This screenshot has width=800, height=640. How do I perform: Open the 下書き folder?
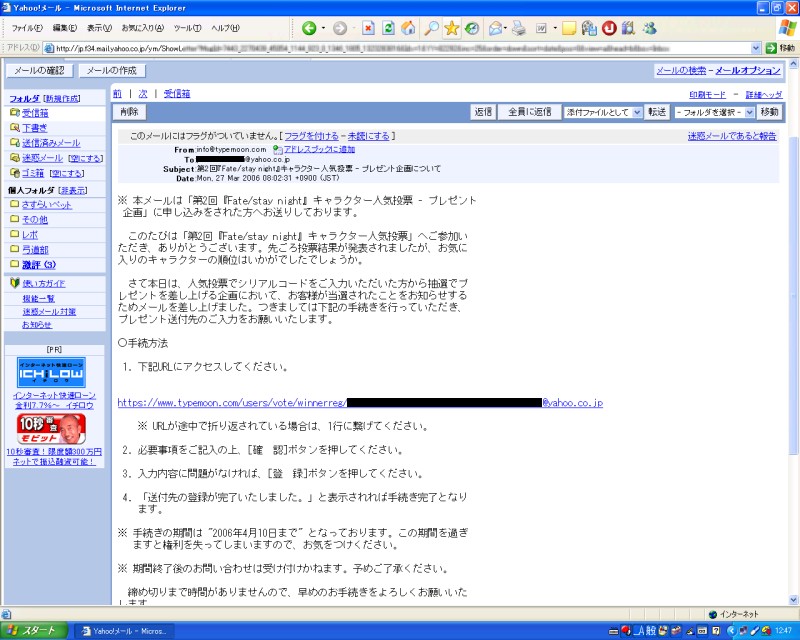click(34, 128)
